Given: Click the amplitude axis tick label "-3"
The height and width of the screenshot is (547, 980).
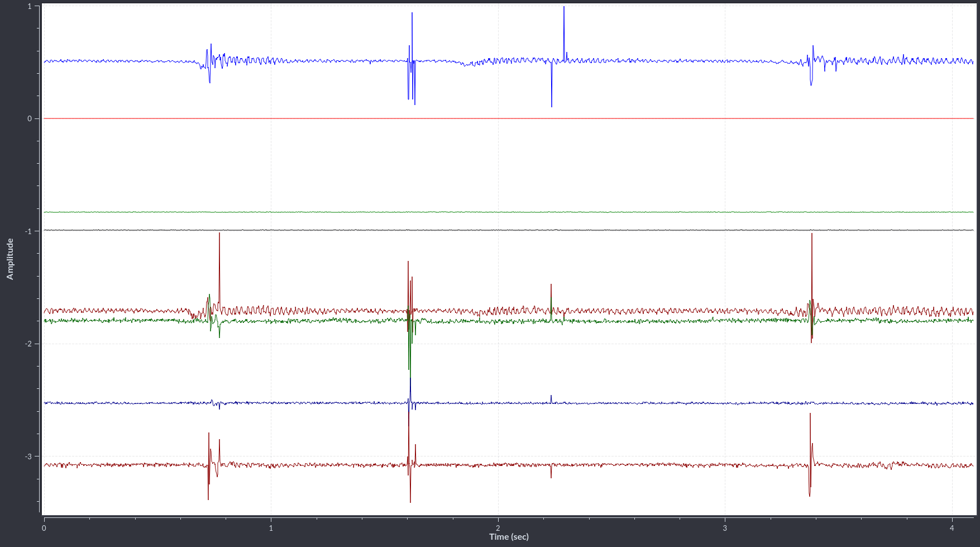Looking at the screenshot, I should (x=28, y=456).
